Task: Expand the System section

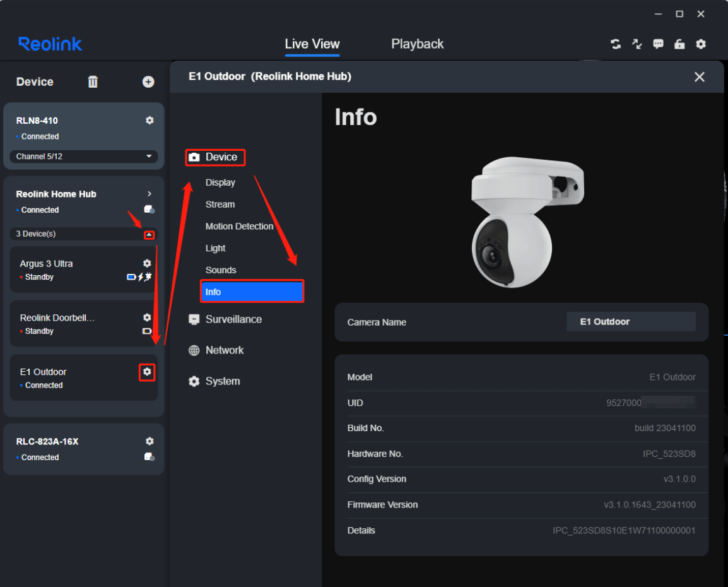Action: click(x=223, y=381)
